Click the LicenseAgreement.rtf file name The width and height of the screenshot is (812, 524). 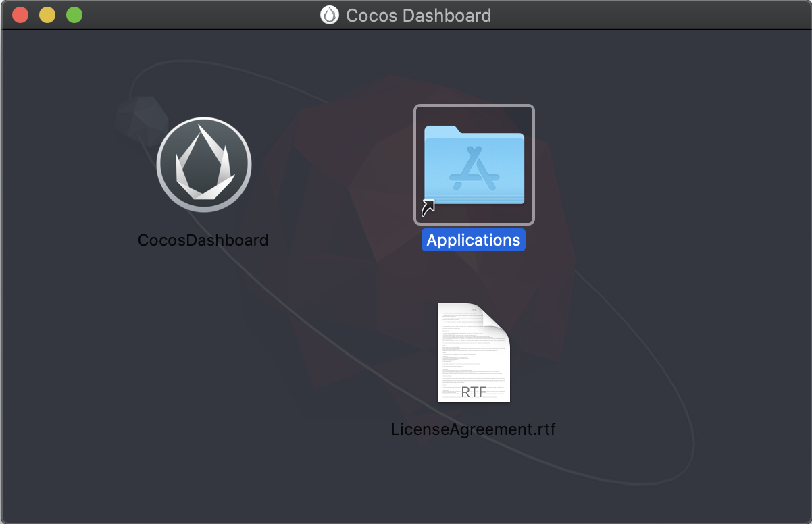474,429
